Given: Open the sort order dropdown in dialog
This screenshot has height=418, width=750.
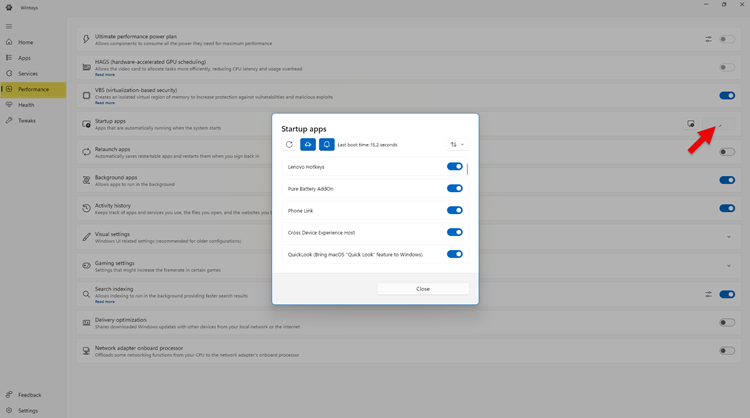Looking at the screenshot, I should click(457, 145).
